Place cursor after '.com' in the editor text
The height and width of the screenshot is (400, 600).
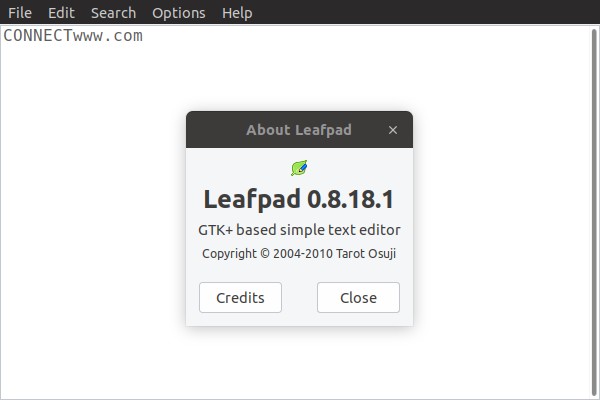tap(143, 36)
